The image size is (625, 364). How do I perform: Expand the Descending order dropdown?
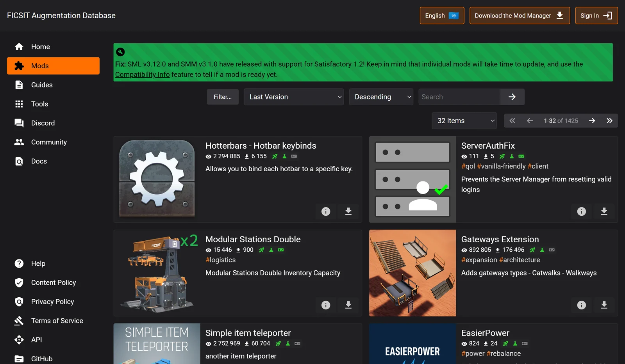pyautogui.click(x=381, y=97)
